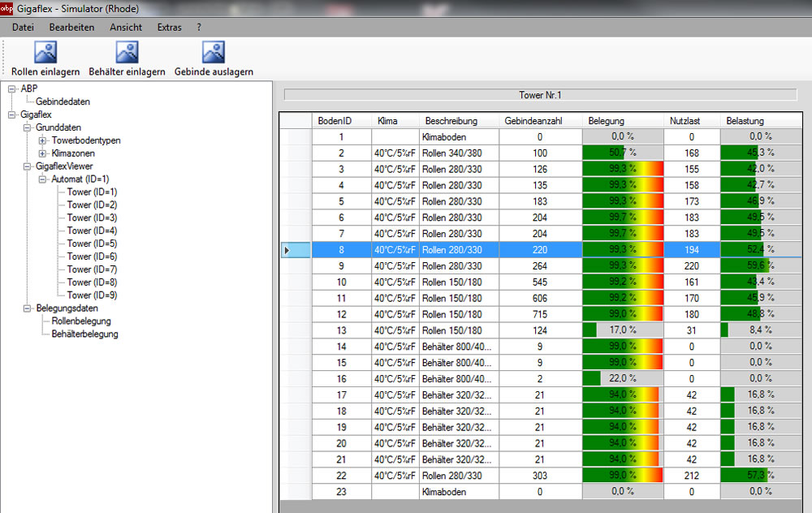Click the Rollen einlagern toolbar icon
812x513 pixels.
click(45, 52)
